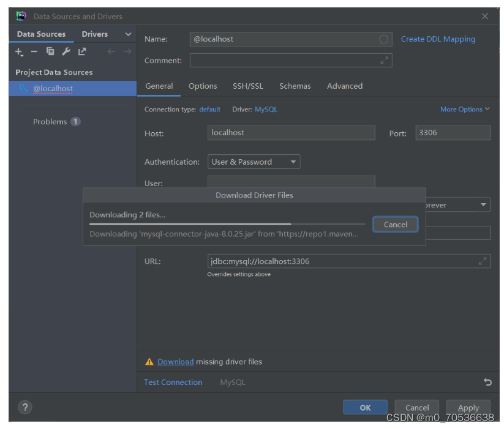Click Test Connection link
Viewport: 504px width, 429px height.
[173, 382]
